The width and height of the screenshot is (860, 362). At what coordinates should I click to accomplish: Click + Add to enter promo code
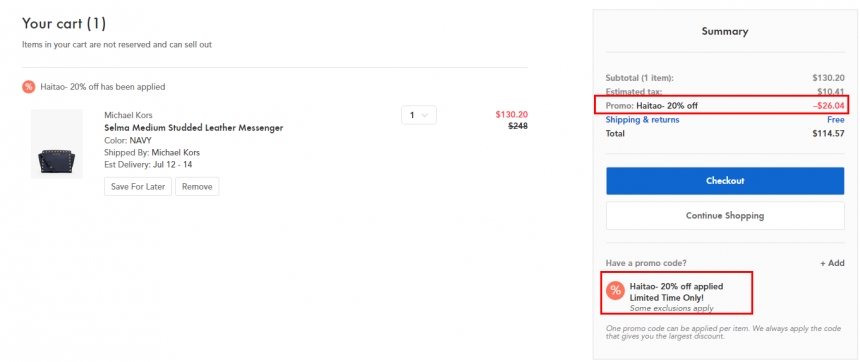pyautogui.click(x=832, y=263)
